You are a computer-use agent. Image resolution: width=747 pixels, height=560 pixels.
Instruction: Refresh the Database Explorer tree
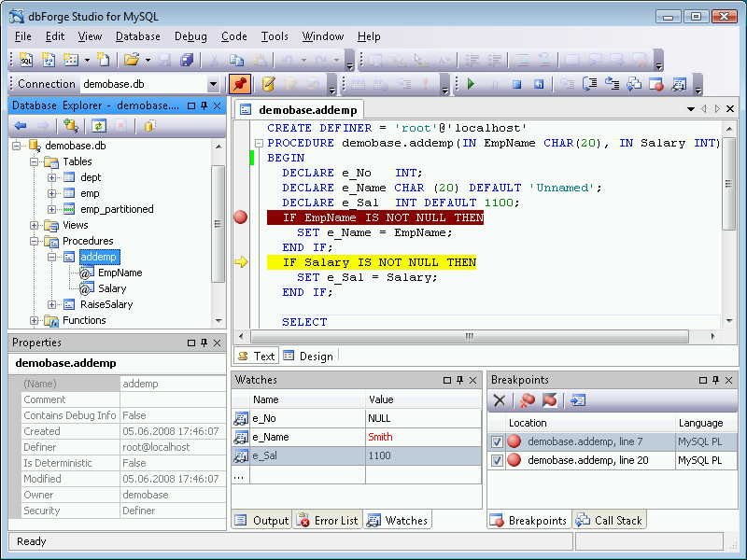pyautogui.click(x=98, y=126)
